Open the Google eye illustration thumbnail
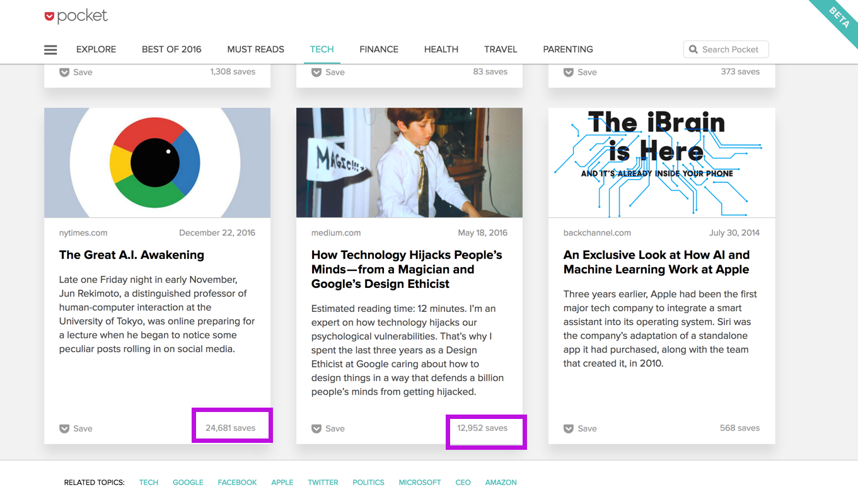The height and width of the screenshot is (504, 858). (x=158, y=163)
